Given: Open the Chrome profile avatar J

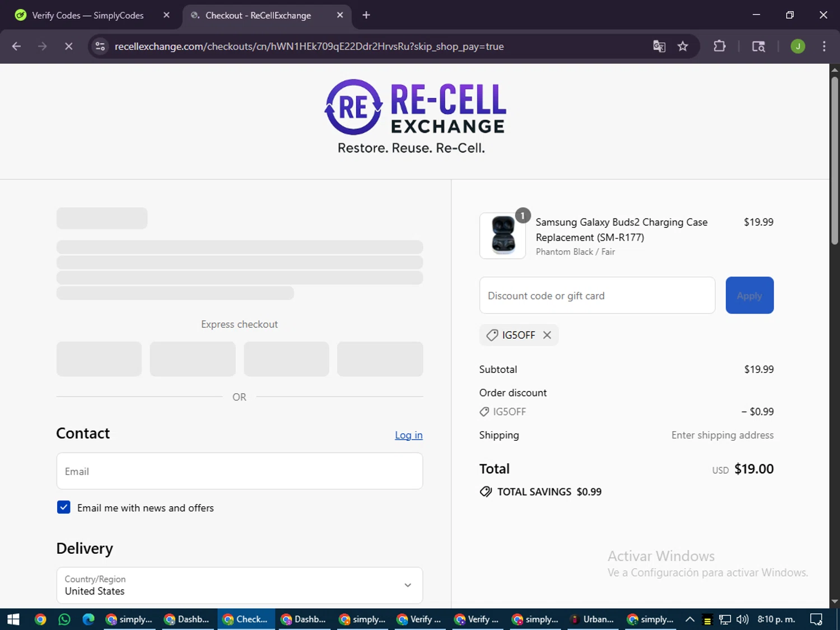Looking at the screenshot, I should (798, 46).
